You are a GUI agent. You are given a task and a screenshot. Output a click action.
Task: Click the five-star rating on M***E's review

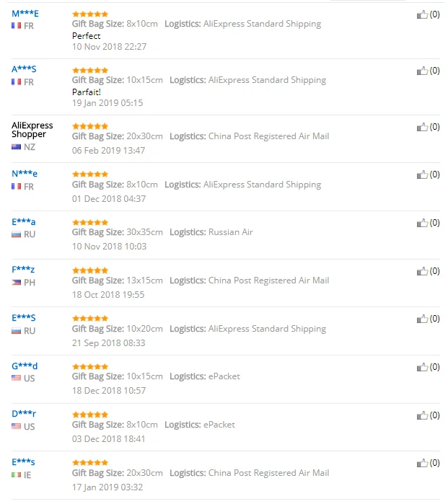[90, 14]
